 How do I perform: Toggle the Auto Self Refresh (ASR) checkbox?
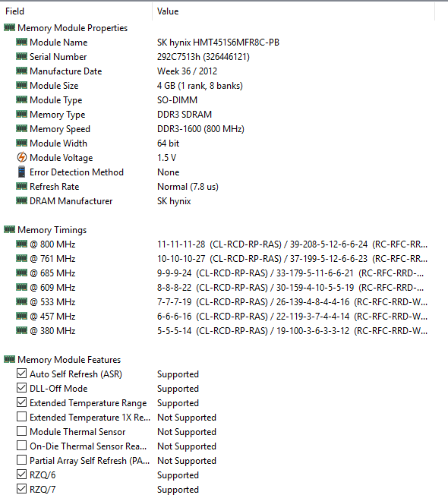[x=21, y=374]
